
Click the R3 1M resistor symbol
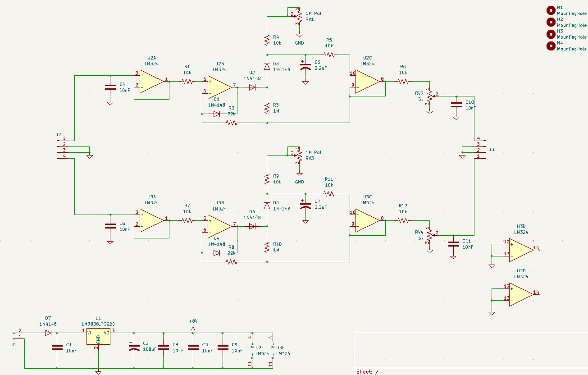coord(267,108)
